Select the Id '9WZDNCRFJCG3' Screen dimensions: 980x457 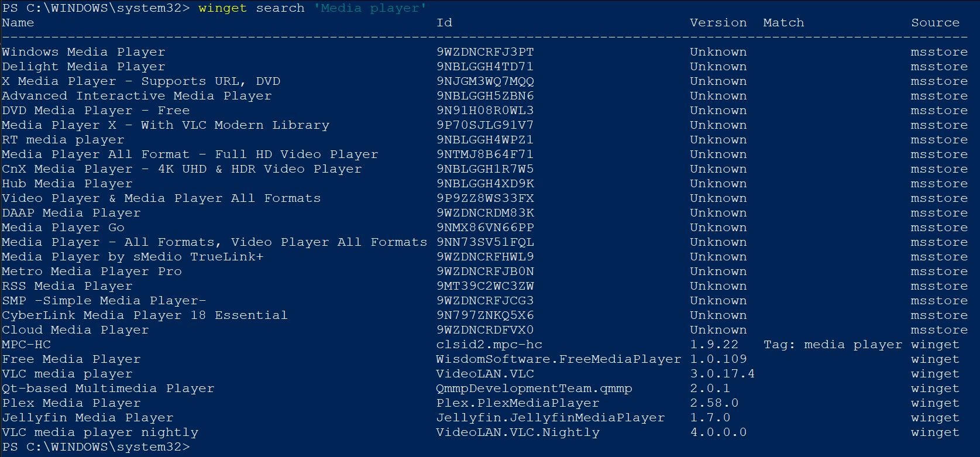click(485, 301)
